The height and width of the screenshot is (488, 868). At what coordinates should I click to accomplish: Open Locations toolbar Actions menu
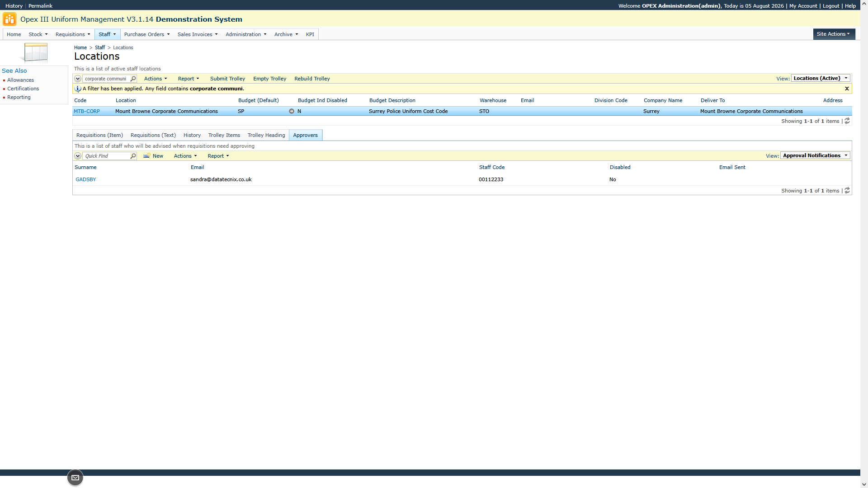click(156, 79)
